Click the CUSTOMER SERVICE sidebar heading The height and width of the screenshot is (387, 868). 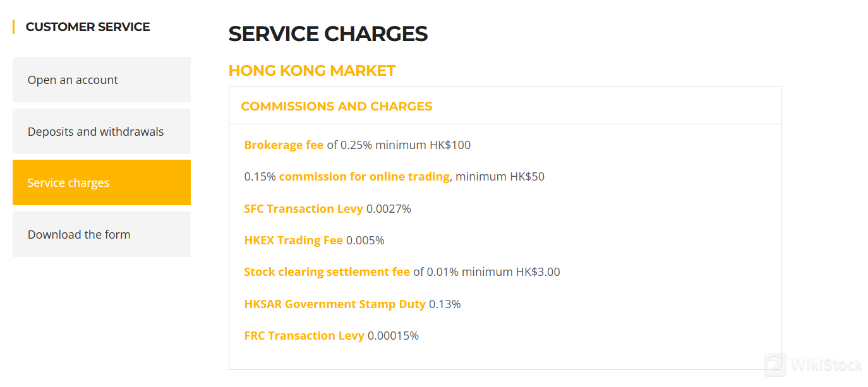click(x=87, y=27)
